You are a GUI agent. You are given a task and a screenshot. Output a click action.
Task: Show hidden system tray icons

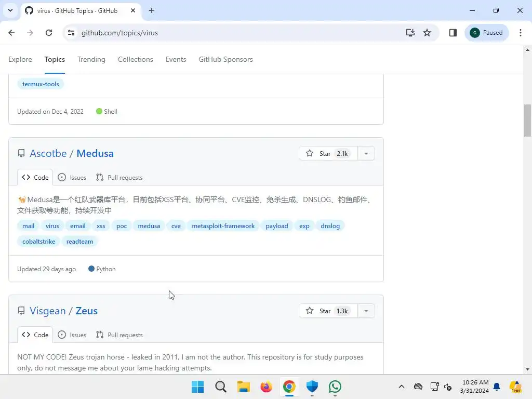tap(402, 387)
